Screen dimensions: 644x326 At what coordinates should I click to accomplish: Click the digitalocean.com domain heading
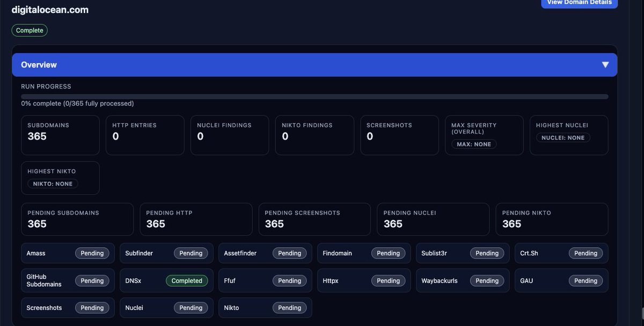50,10
